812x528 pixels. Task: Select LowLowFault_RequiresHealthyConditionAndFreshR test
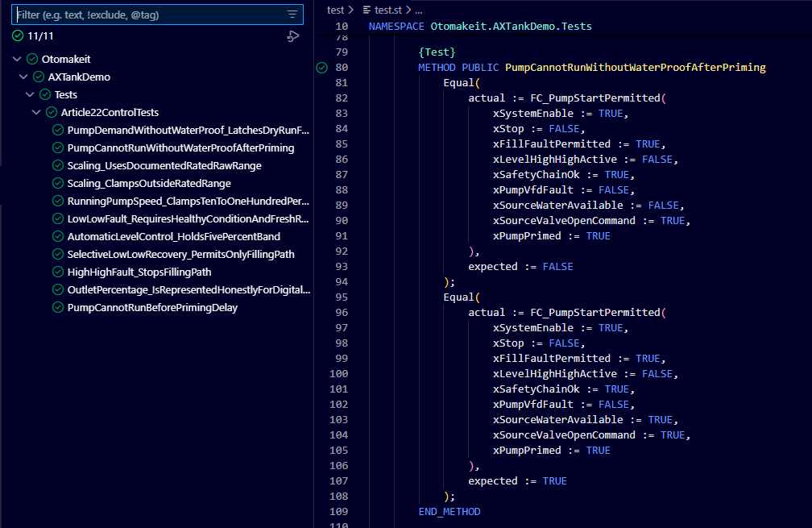click(x=188, y=218)
